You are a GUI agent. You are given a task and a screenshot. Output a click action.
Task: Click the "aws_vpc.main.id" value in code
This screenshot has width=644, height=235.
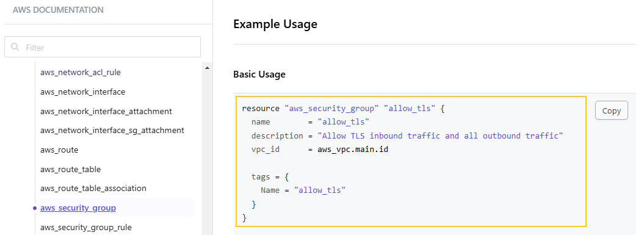pyautogui.click(x=353, y=149)
